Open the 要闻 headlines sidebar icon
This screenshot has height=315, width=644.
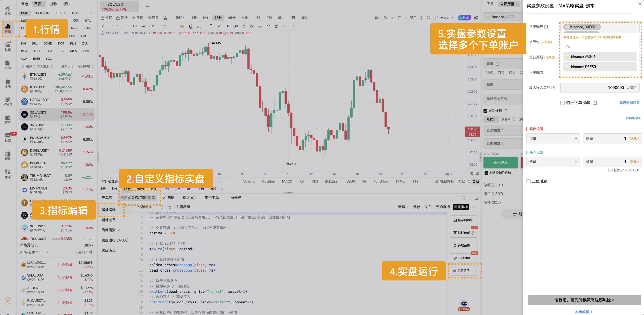point(8,65)
